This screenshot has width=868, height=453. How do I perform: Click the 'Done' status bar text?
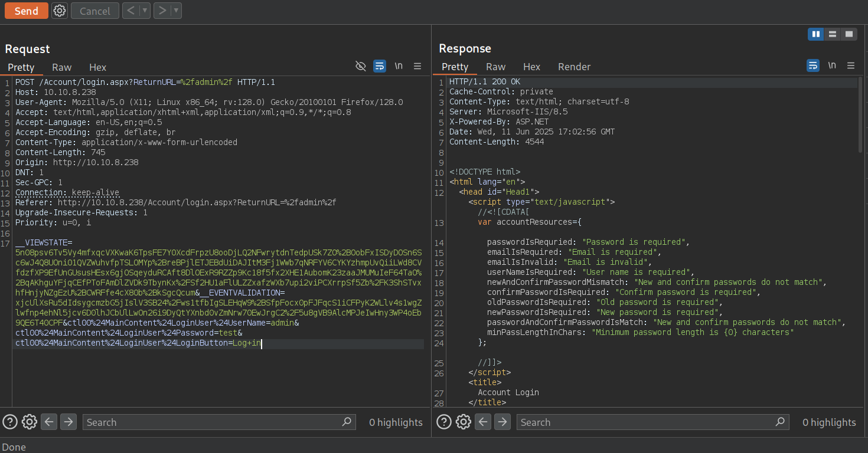(14, 447)
